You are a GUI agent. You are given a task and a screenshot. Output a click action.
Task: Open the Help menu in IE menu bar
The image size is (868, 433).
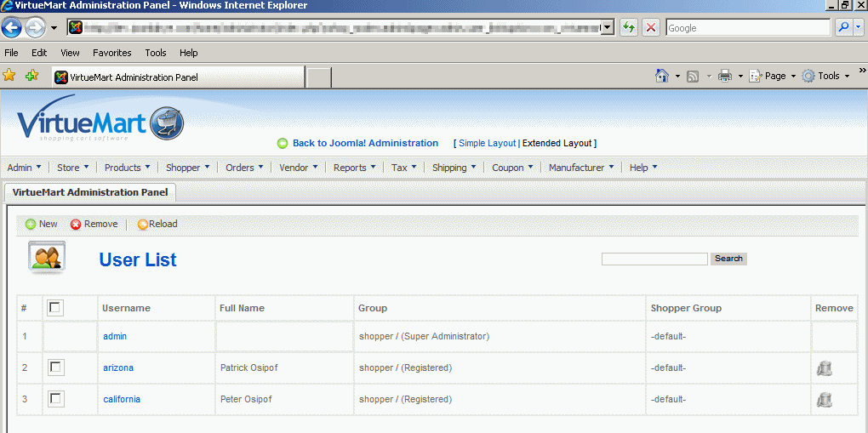point(188,53)
